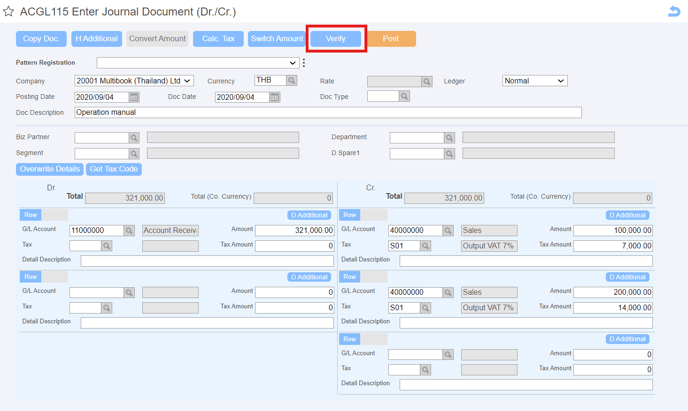This screenshot has height=411, width=688.
Task: Click the favorite star icon beside ACGL115
Action: point(8,11)
